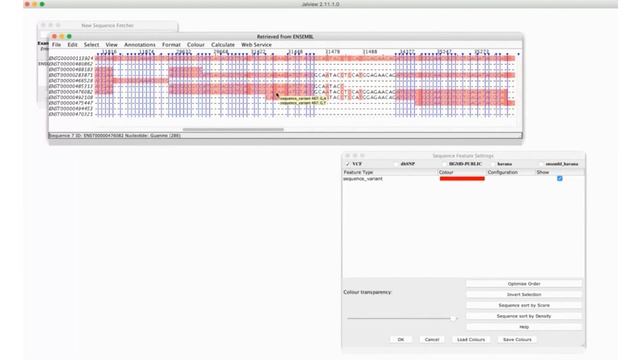The image size is (640, 360).
Task: Select sequence ENST00000480862 in the ID list
Action: (x=71, y=64)
